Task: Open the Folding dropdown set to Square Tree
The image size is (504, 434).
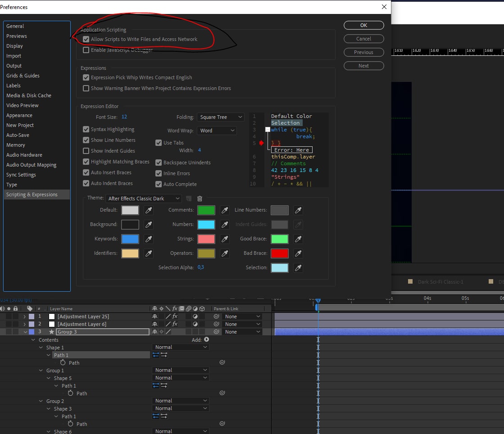Action: (221, 117)
